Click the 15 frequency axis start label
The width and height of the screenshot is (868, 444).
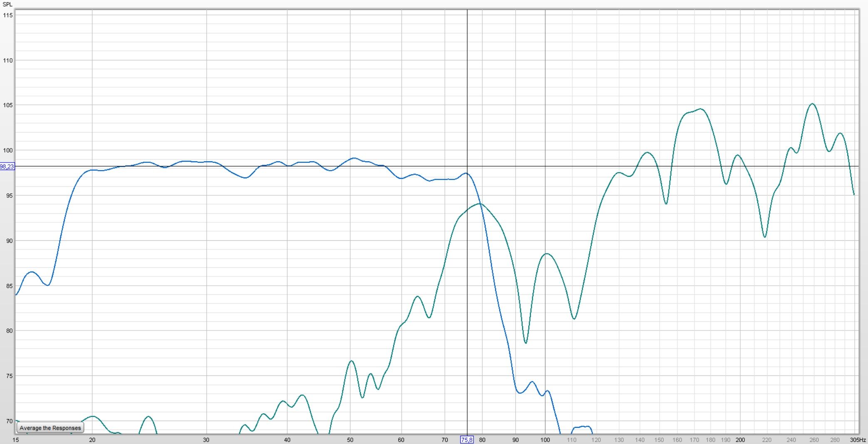click(x=16, y=440)
